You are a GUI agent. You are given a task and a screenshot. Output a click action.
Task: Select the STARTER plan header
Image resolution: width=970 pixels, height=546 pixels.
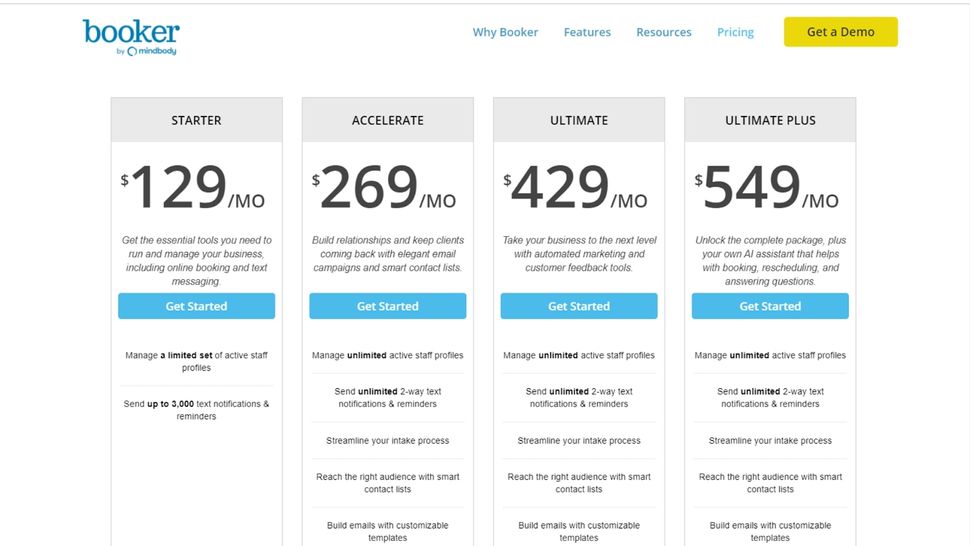pos(196,120)
